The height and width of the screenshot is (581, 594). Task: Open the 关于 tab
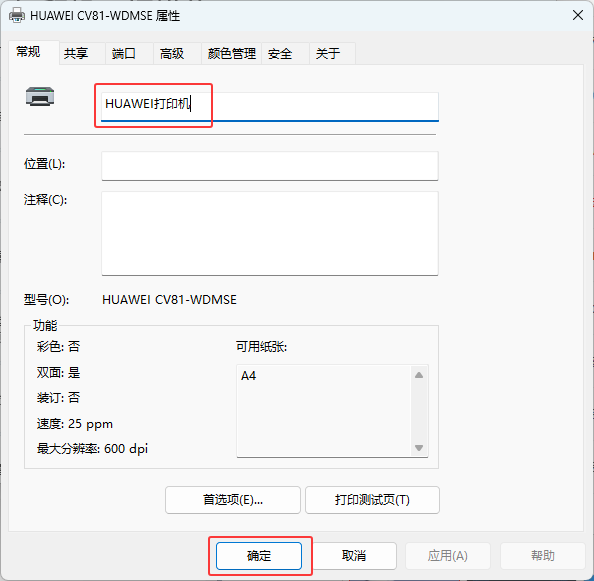(x=333, y=53)
